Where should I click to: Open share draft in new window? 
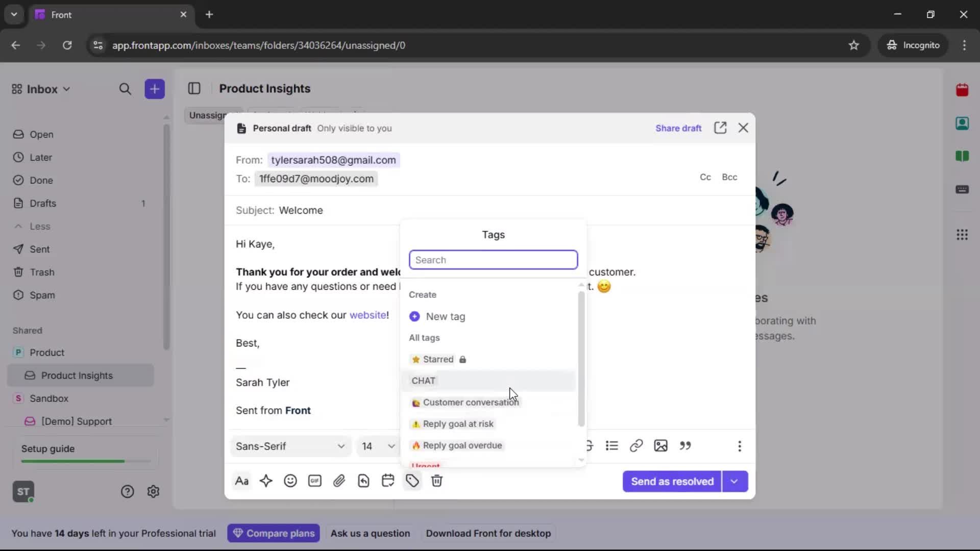point(721,128)
